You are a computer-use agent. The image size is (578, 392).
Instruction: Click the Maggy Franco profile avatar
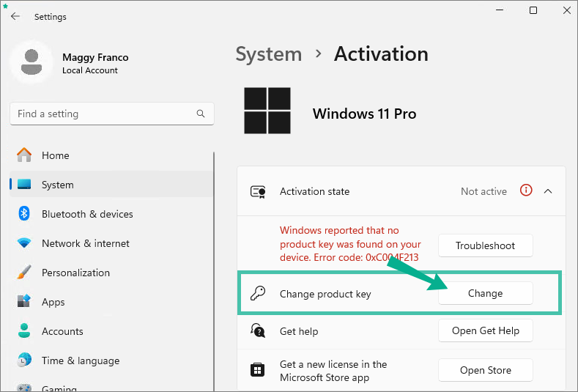pos(32,62)
